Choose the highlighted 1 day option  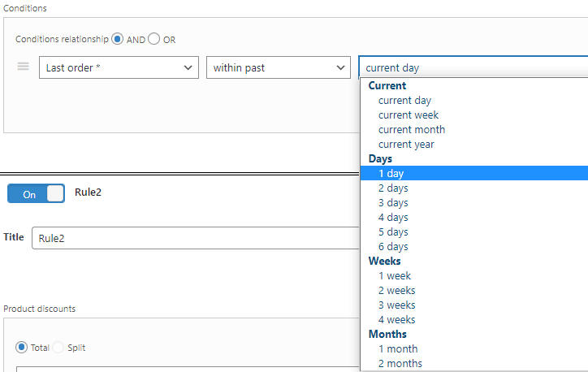pos(474,173)
